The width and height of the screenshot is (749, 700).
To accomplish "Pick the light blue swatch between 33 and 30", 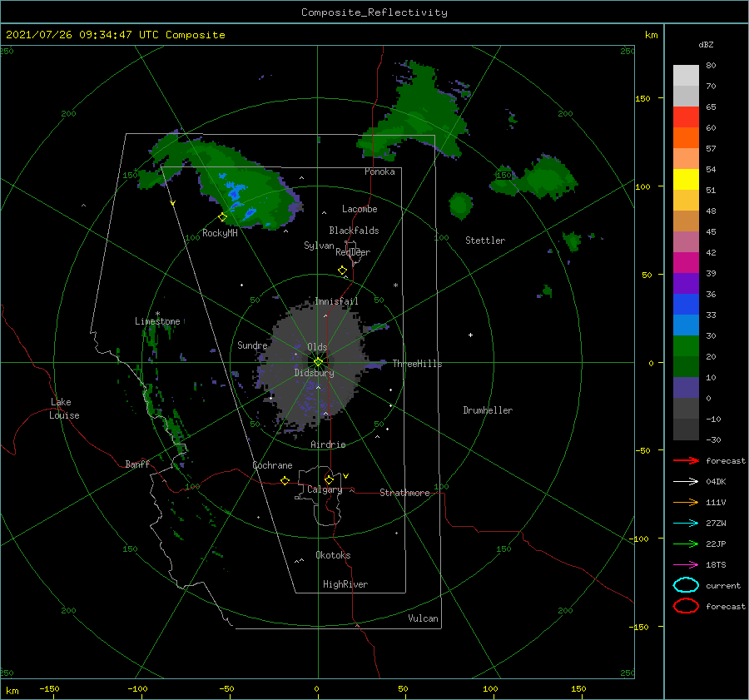I will pos(686,325).
